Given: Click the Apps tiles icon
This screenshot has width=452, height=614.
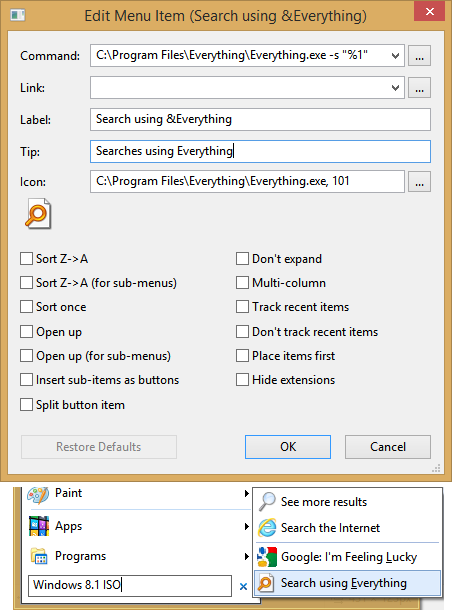Looking at the screenshot, I should (x=39, y=526).
